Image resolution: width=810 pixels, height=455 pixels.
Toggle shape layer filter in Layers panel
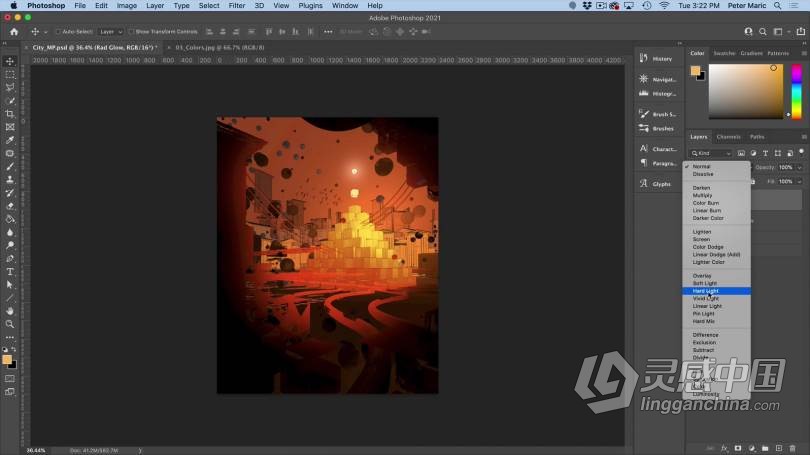click(x=777, y=153)
